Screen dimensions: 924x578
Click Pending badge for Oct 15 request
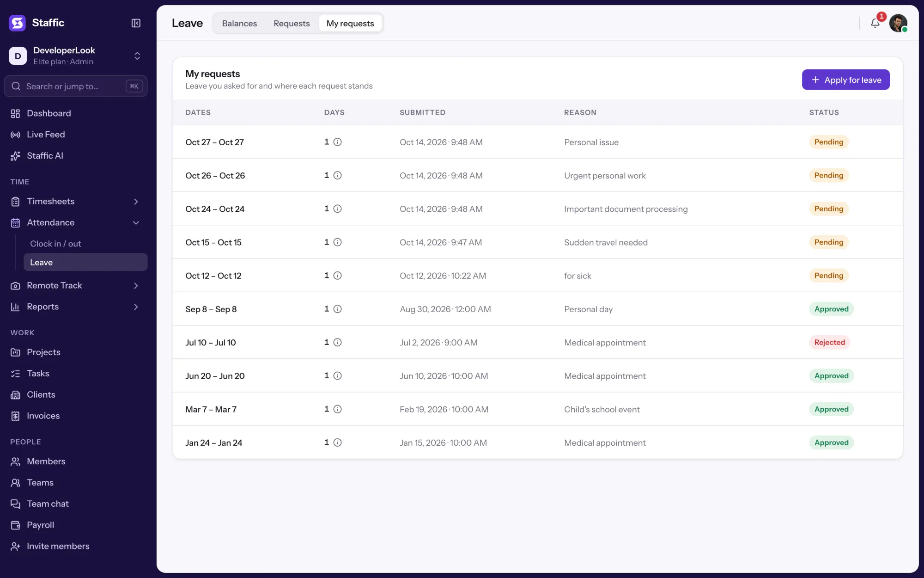(829, 242)
